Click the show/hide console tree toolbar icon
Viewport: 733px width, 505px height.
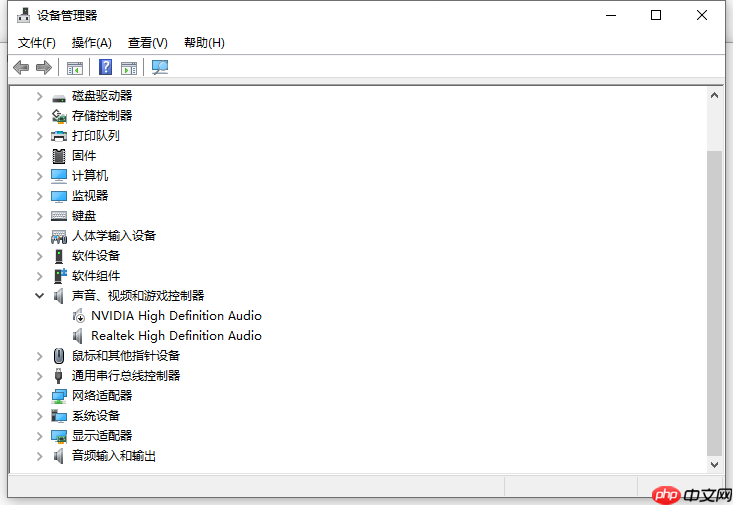coord(75,68)
